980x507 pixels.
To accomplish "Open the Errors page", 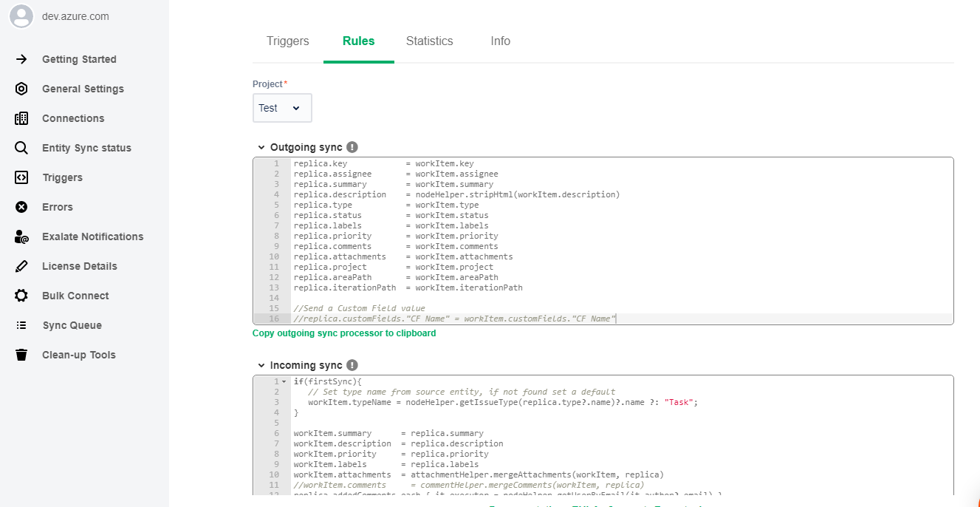I will [x=58, y=207].
